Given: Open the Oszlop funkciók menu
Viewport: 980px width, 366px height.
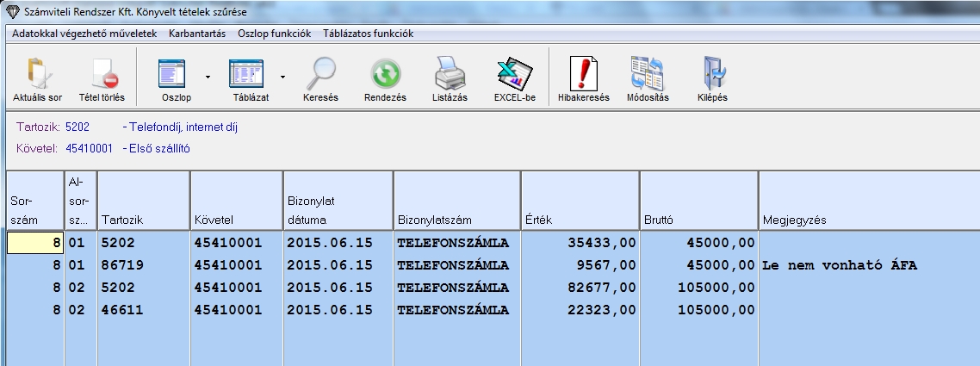Looking at the screenshot, I should click(x=274, y=34).
